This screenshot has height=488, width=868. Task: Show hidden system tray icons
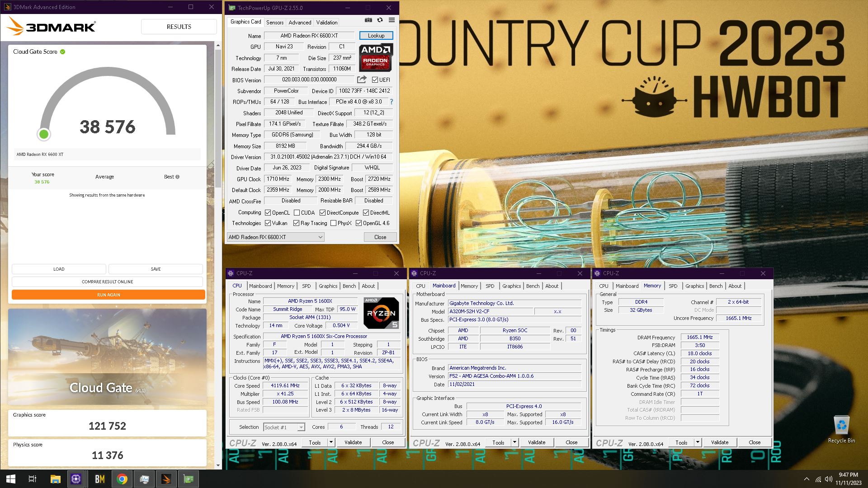pyautogui.click(x=807, y=479)
